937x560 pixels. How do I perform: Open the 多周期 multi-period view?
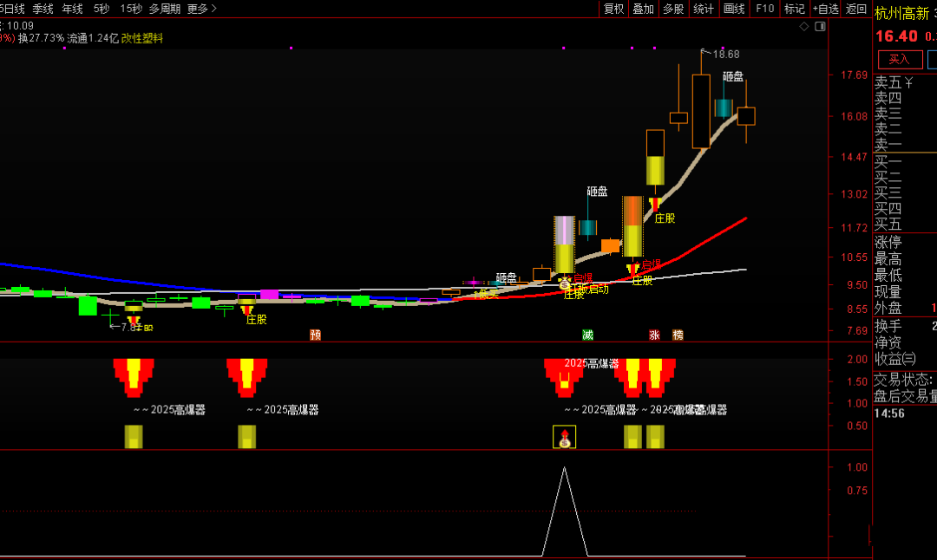164,9
